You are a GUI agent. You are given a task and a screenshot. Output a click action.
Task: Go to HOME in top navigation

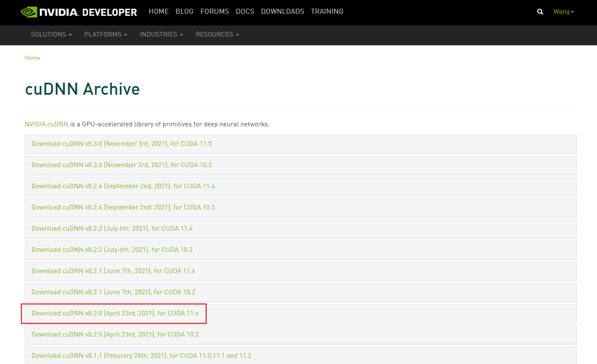[159, 11]
